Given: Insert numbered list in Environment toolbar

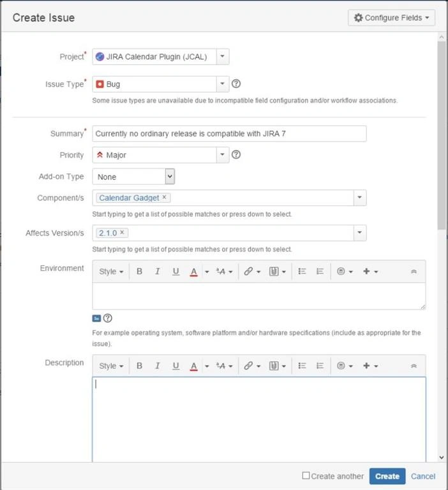Looking at the screenshot, I should (320, 271).
